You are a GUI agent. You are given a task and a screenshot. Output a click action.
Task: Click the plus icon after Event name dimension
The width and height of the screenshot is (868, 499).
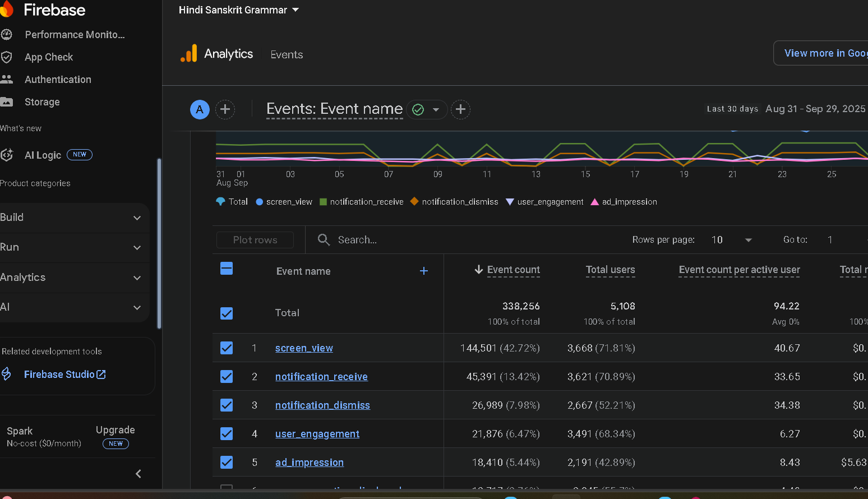(460, 109)
